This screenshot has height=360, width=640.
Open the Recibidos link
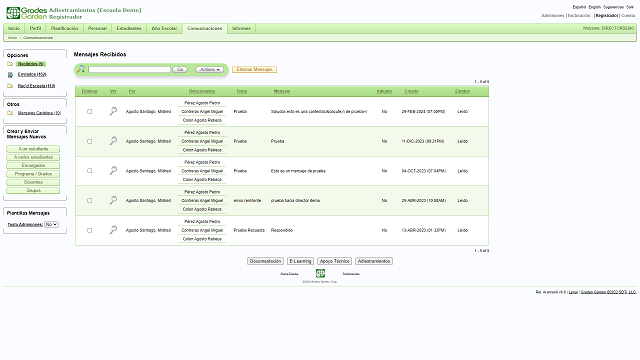pos(31,64)
